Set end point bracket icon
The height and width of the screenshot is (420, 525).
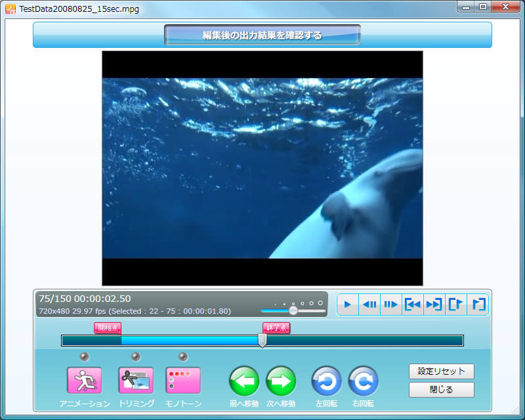tap(478, 304)
